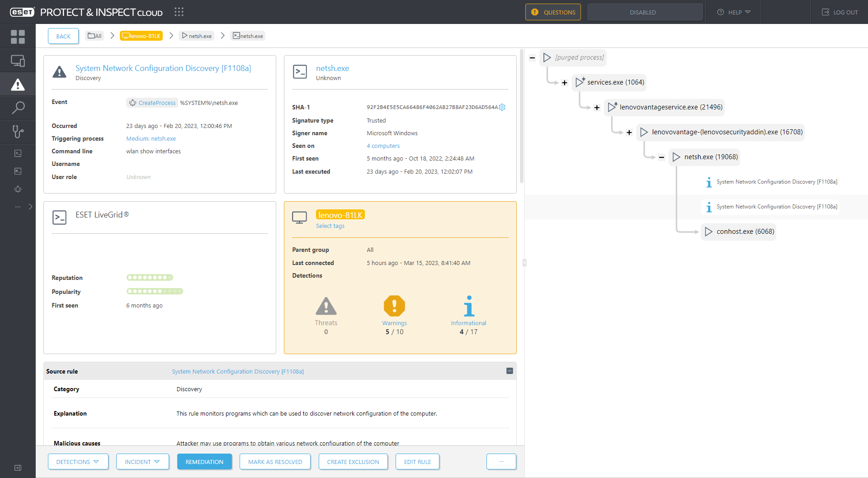868x478 pixels.
Task: Open the Notifications bell icon in sidebar
Action: point(18,189)
